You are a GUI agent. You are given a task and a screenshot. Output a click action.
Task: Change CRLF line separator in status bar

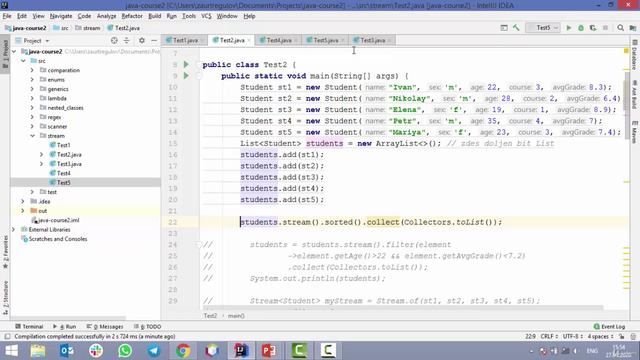pos(549,336)
